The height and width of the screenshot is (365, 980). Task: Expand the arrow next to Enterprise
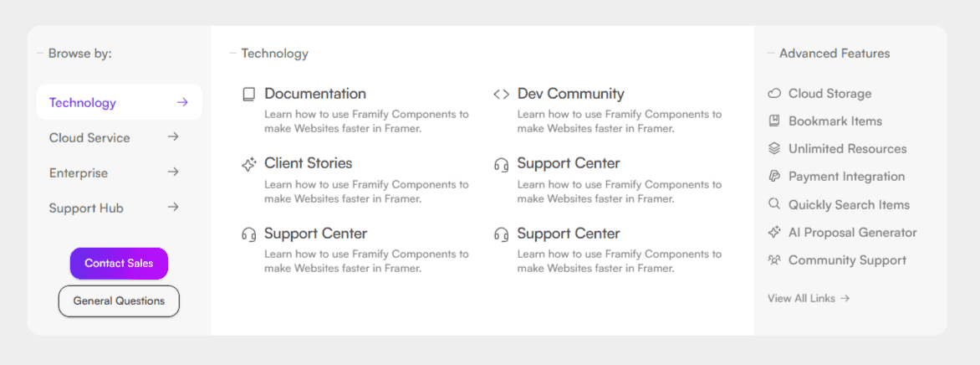[173, 172]
